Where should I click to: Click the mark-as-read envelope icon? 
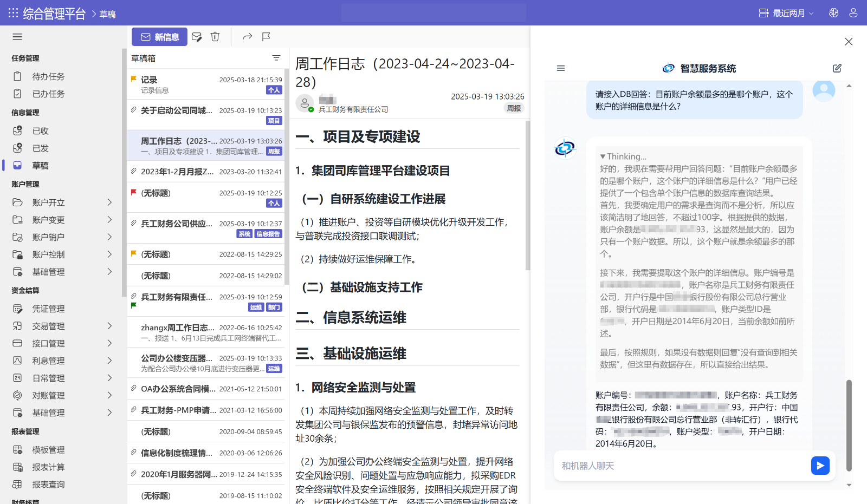[x=197, y=37]
